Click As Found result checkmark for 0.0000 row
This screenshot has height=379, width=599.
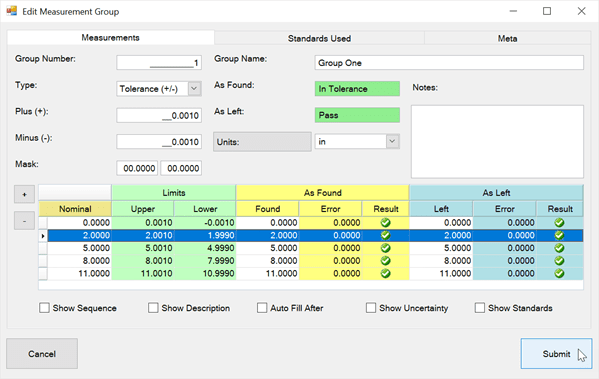coord(385,222)
